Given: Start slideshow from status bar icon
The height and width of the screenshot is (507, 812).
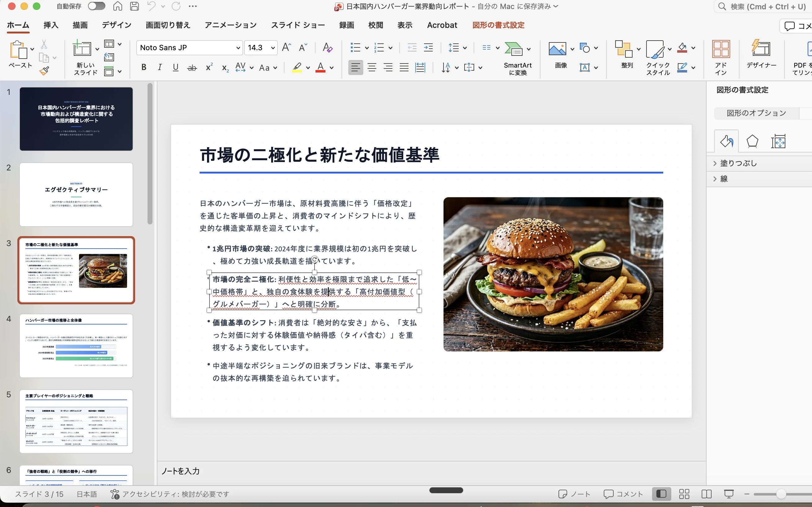Looking at the screenshot, I should pyautogui.click(x=729, y=494).
